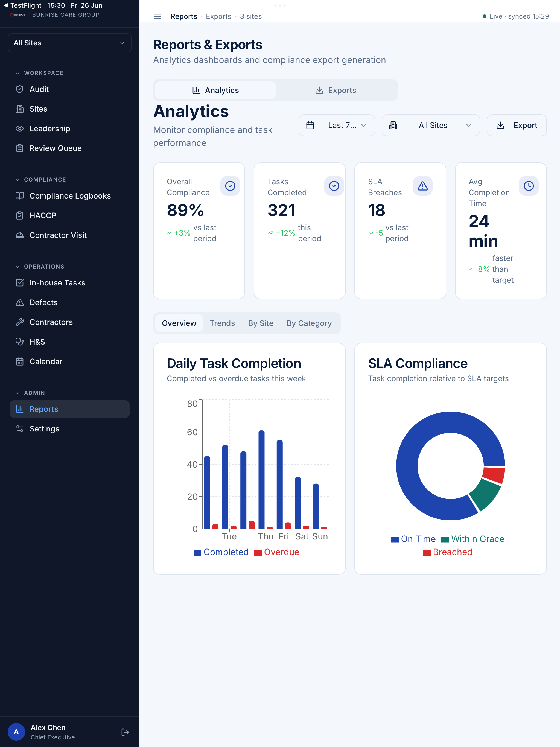
Task: Click the Breached legend label
Action: pos(453,552)
